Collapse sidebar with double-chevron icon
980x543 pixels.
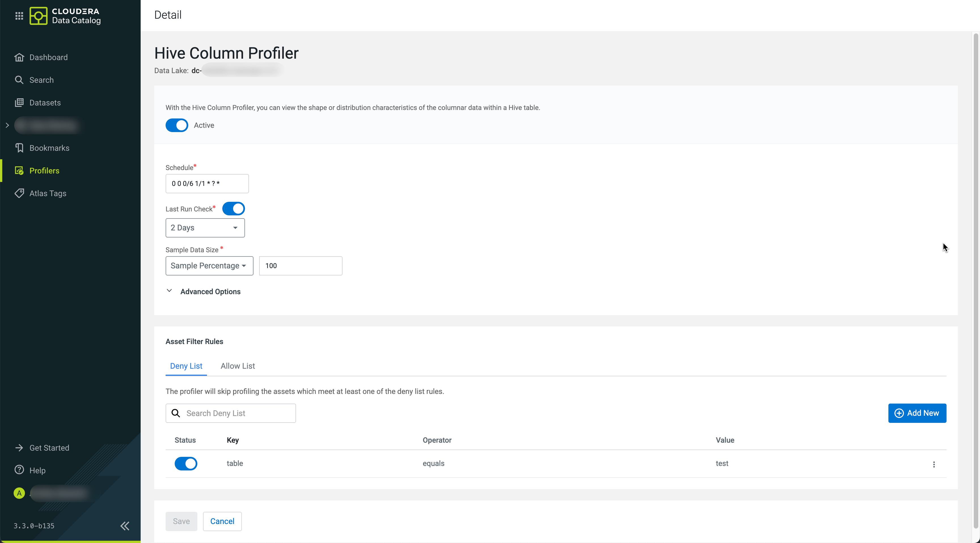coord(125,526)
